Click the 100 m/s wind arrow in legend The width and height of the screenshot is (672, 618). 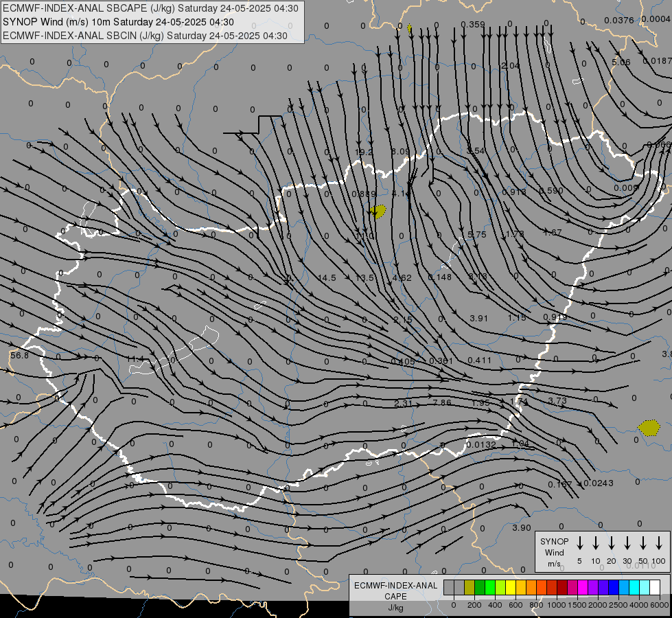click(659, 542)
